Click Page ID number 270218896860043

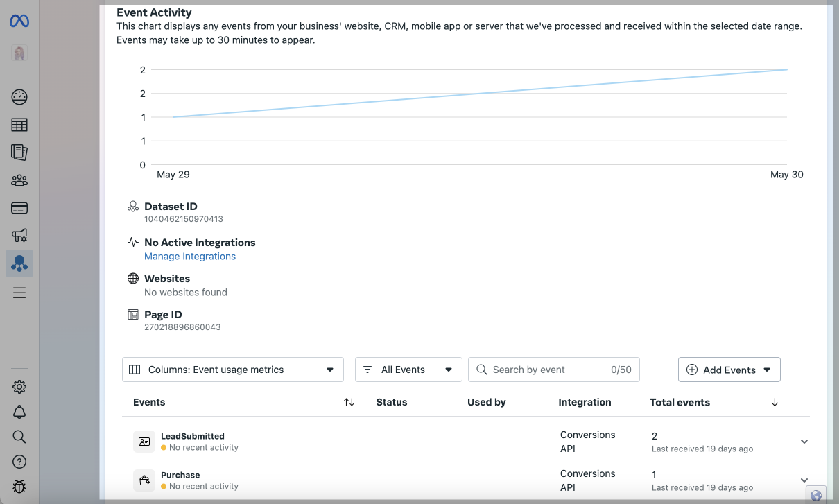pyautogui.click(x=182, y=327)
